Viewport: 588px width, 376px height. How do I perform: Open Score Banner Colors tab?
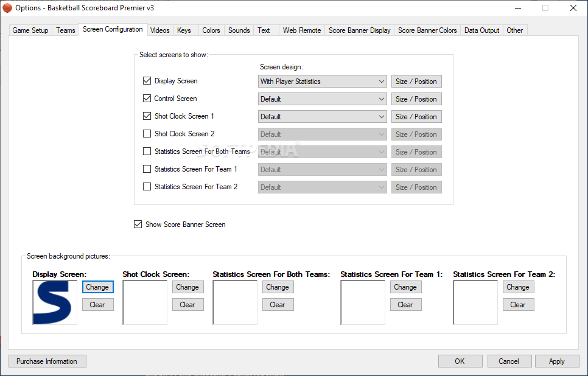click(x=427, y=30)
